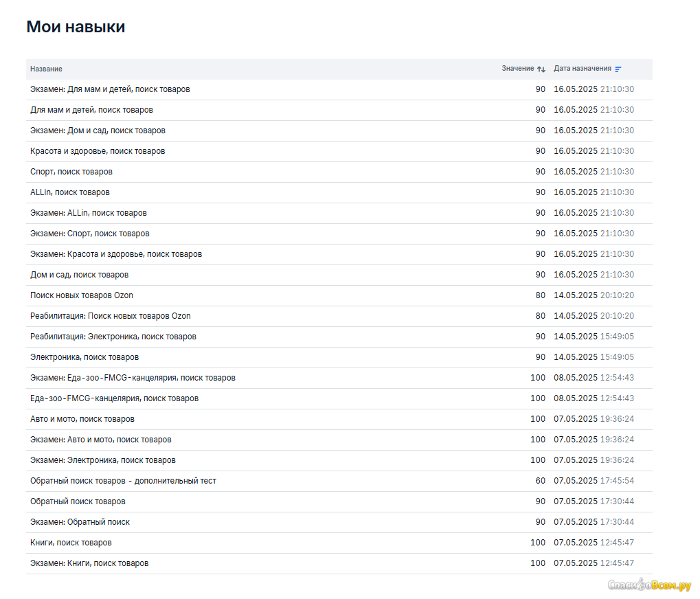Viewport: 700px width, 599px height.
Task: Click the non-exam Красота и здоровье, поиск товаров row
Action: (x=339, y=151)
